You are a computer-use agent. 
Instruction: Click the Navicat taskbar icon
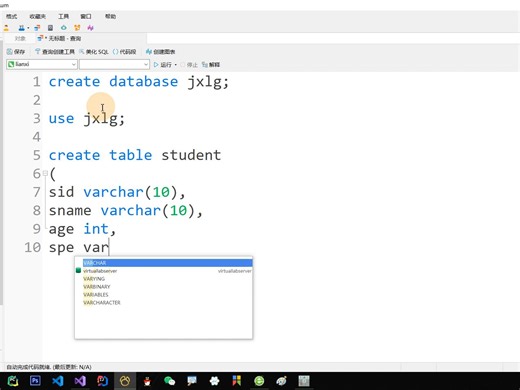(x=125, y=381)
